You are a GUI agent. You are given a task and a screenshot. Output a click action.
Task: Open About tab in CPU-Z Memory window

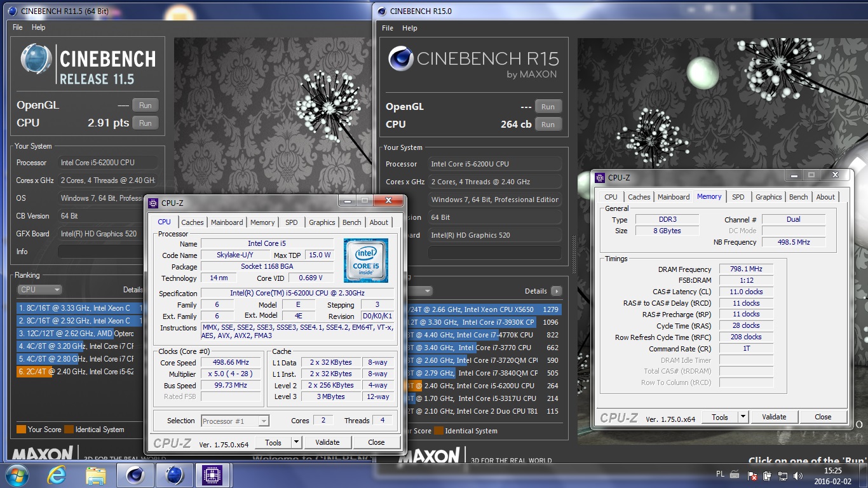click(x=825, y=197)
